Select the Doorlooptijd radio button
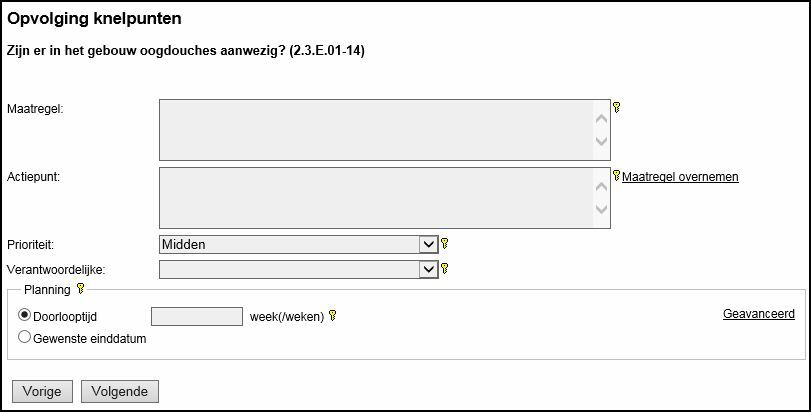 [25, 315]
